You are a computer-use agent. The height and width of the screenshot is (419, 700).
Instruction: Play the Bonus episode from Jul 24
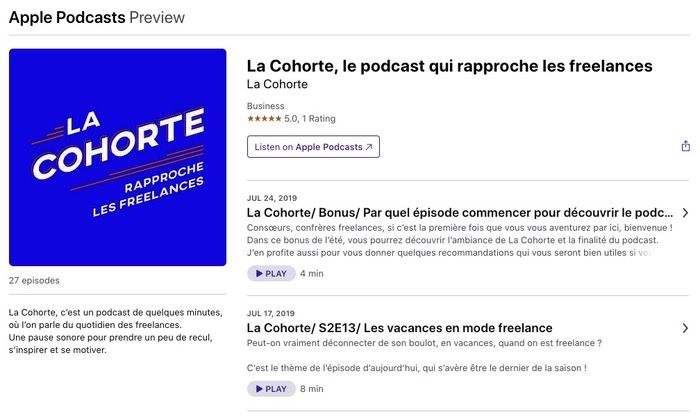pyautogui.click(x=271, y=274)
